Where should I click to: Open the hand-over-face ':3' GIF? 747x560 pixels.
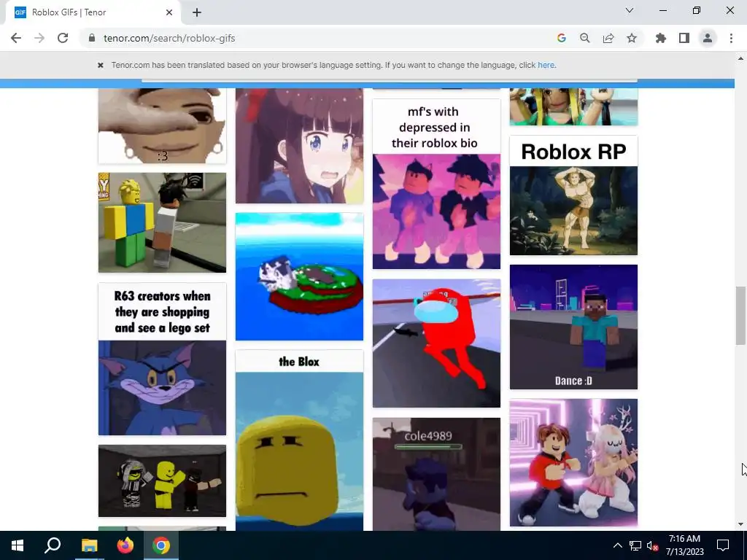click(162, 125)
